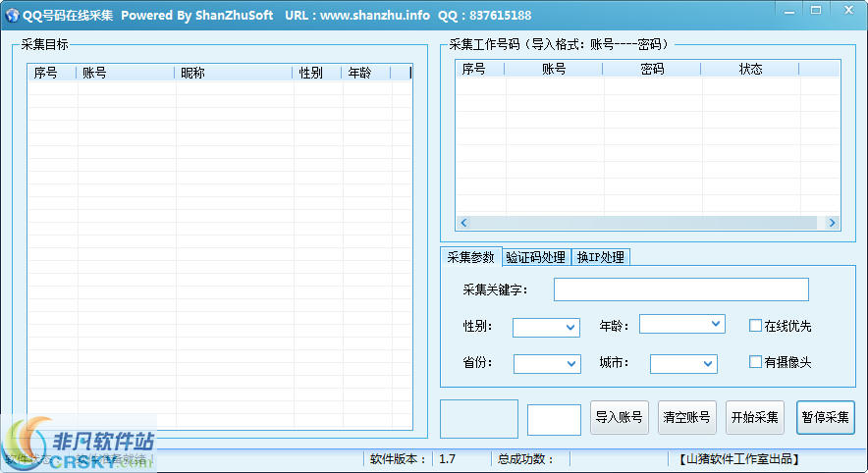Minimize the application window
This screenshot has width=868, height=473.
[789, 11]
